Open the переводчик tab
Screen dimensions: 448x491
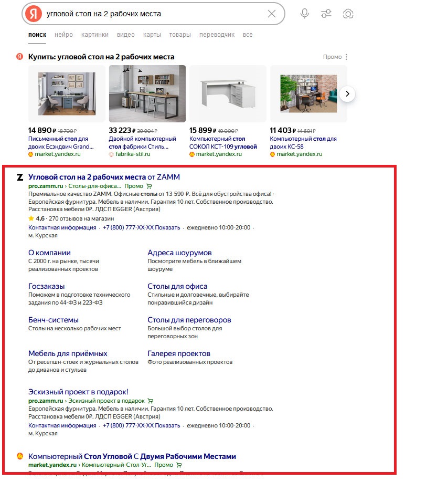[x=217, y=35]
